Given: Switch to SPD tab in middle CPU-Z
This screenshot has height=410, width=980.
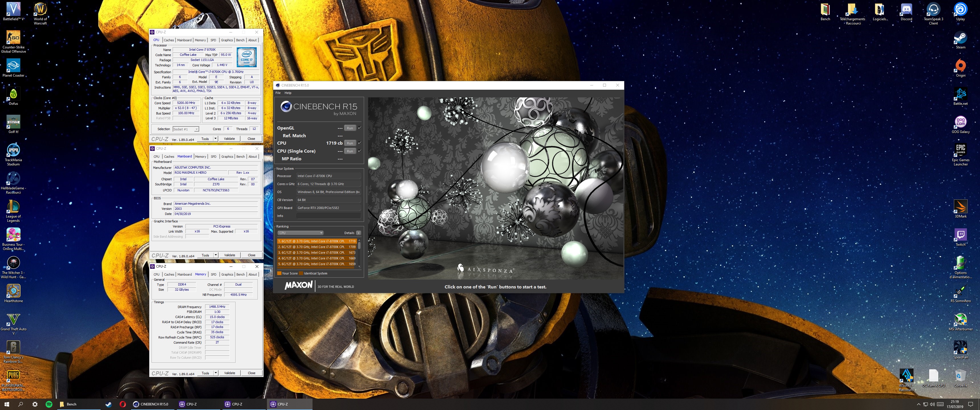Looking at the screenshot, I should [213, 156].
